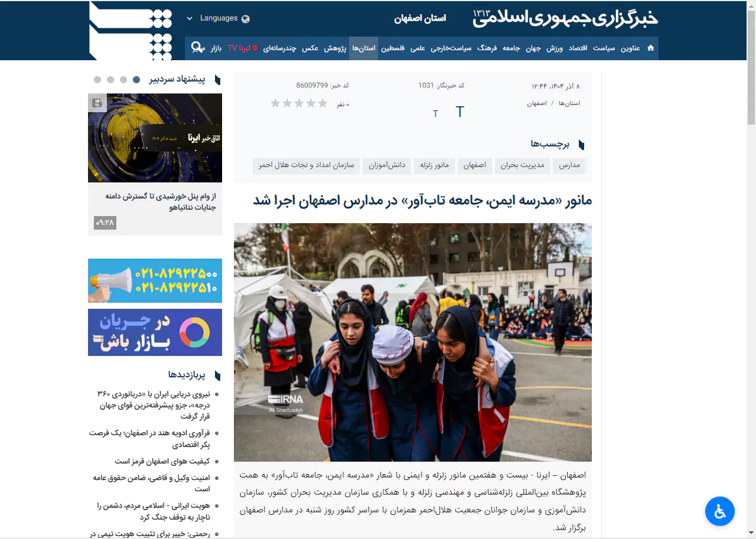Open the چندرسانه‌ای multimedia menu
The width and height of the screenshot is (756, 539).
[x=279, y=48]
